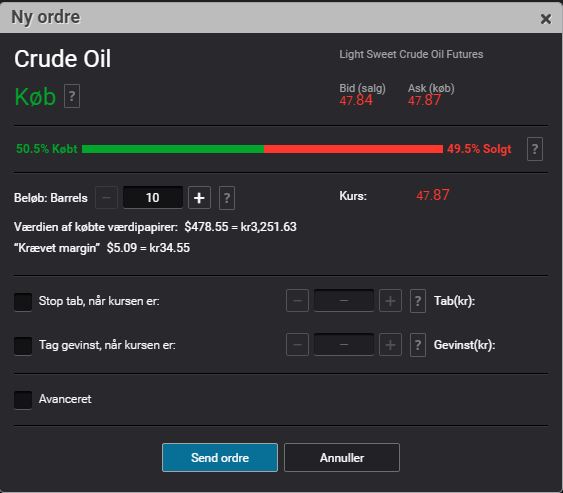Click the Bid (salg) price 47.84
This screenshot has height=493, width=563.
tap(356, 100)
